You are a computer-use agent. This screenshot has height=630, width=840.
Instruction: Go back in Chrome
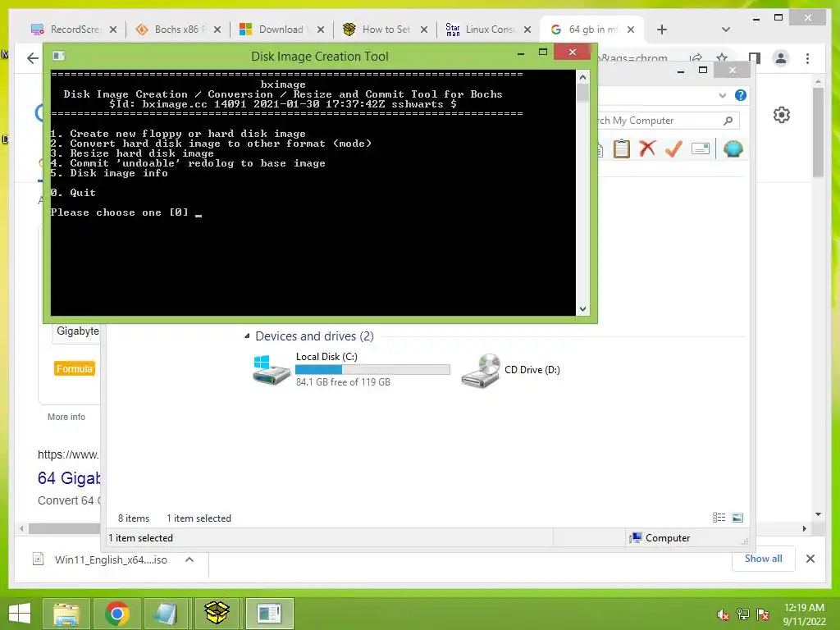pos(33,58)
